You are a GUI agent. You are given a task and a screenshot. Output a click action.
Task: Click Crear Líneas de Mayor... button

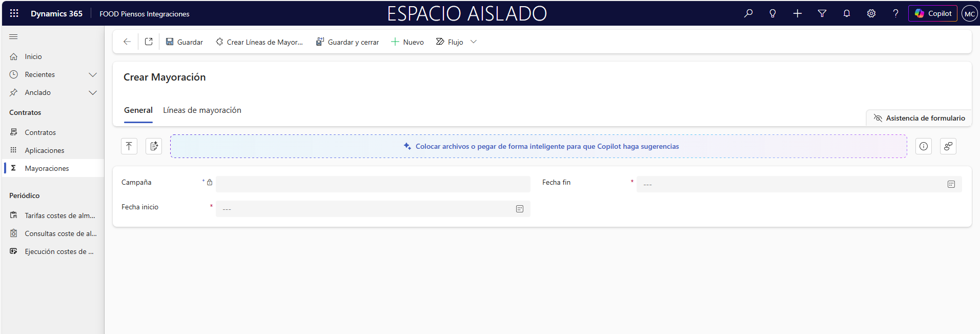(259, 42)
